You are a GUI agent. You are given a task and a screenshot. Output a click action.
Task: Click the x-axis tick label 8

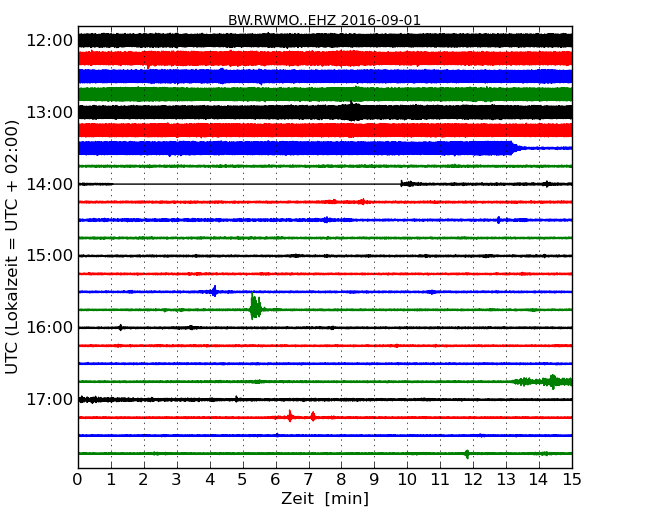[x=342, y=480]
